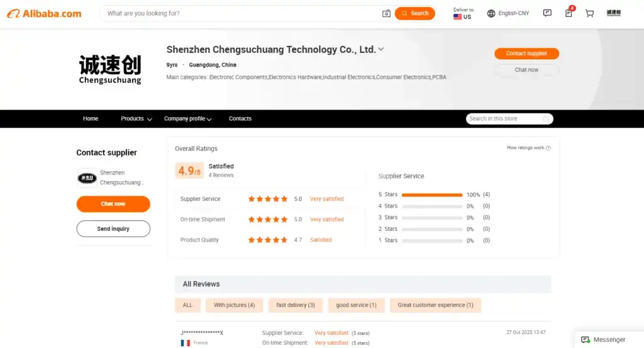Viewport: 644px width, 348px height.
Task: Click the supplier logo thumbnail in sidebar
Action: click(87, 177)
